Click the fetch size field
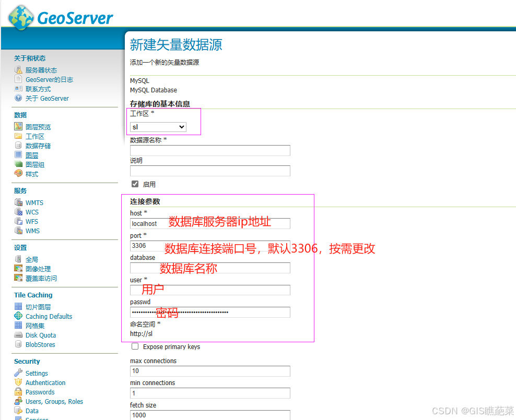 pyautogui.click(x=210, y=415)
